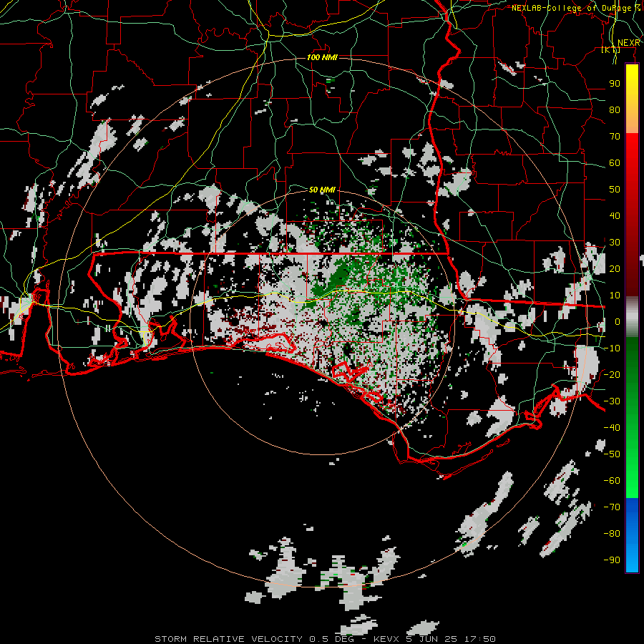
Task: Click the -30 label on color scale
Action: click(x=612, y=401)
